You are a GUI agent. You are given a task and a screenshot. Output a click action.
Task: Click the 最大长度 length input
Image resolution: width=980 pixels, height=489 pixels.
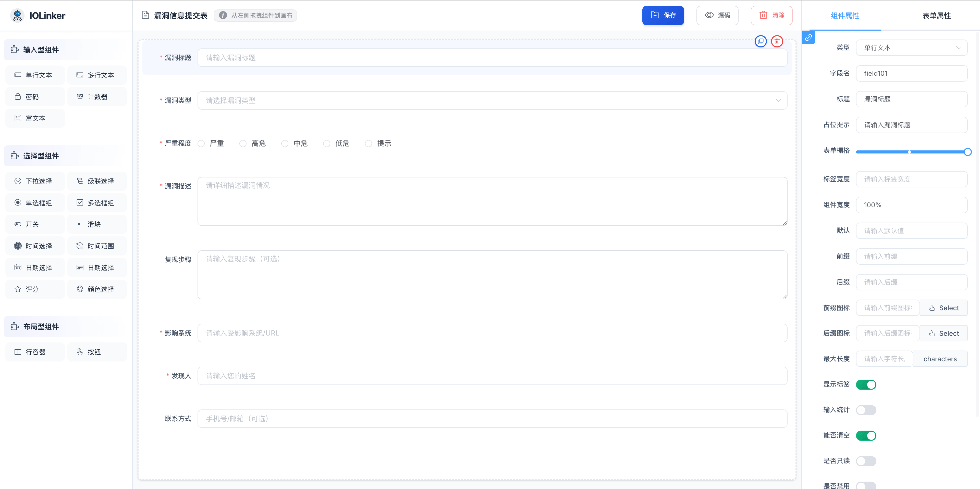[884, 359]
